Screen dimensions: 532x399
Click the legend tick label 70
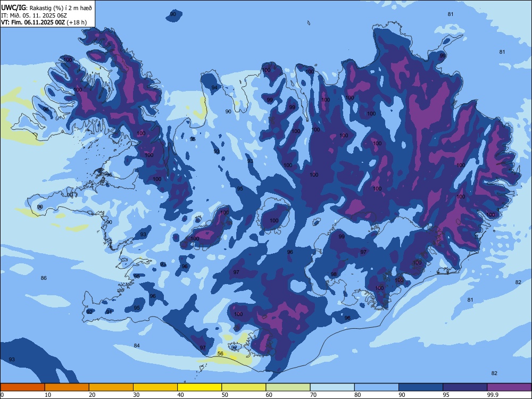313,395
